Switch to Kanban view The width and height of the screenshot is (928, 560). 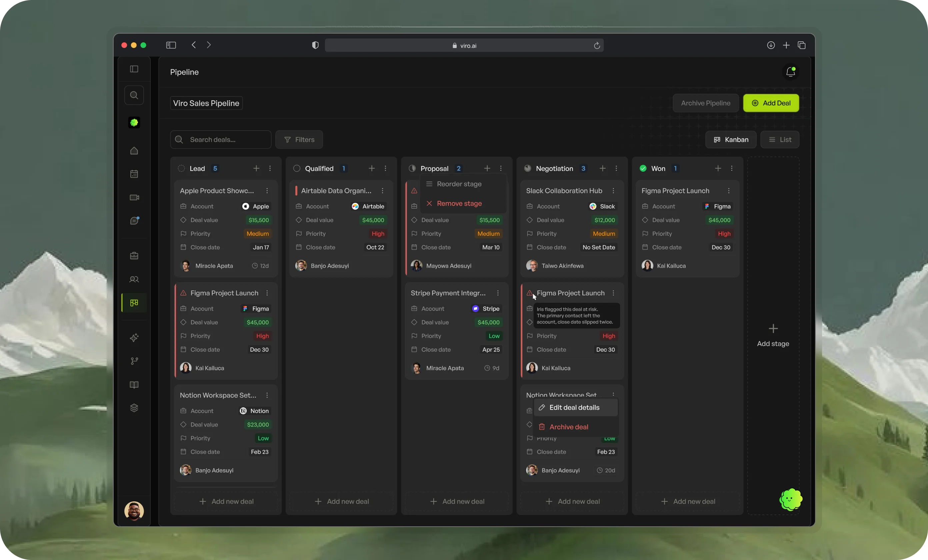731,140
